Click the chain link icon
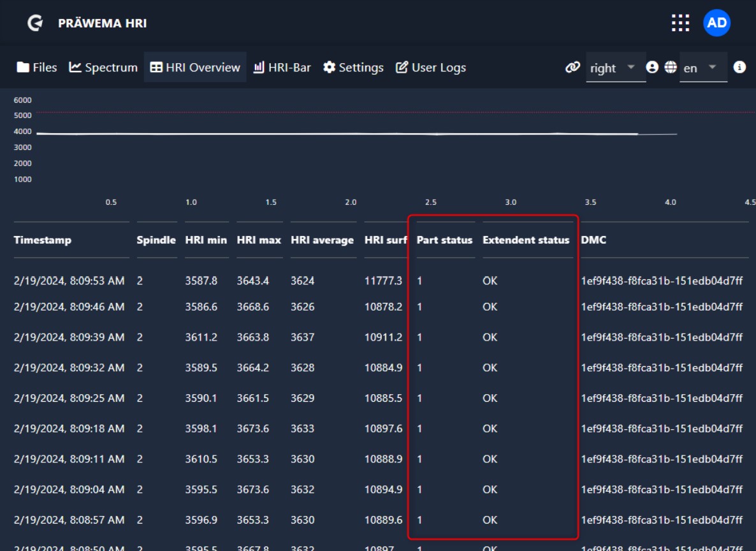Screen dimensions: 756x551 572,68
